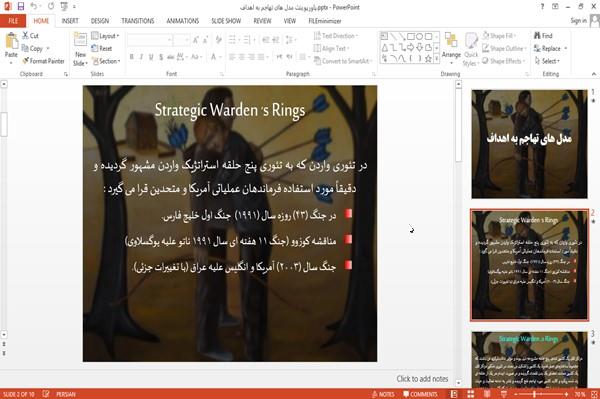Viewport: 600px width, 399px height.
Task: Click Increase Font Size icon
Action: pos(196,40)
